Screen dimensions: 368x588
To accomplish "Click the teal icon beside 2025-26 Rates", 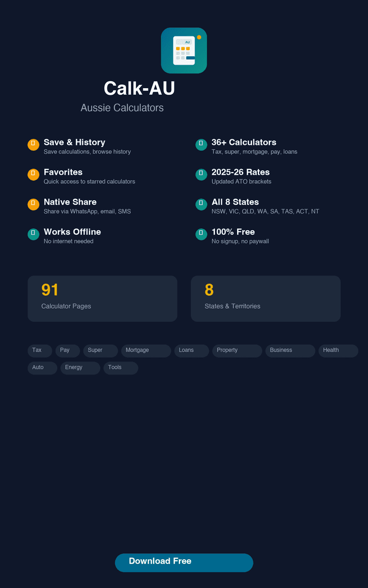I will tap(201, 175).
